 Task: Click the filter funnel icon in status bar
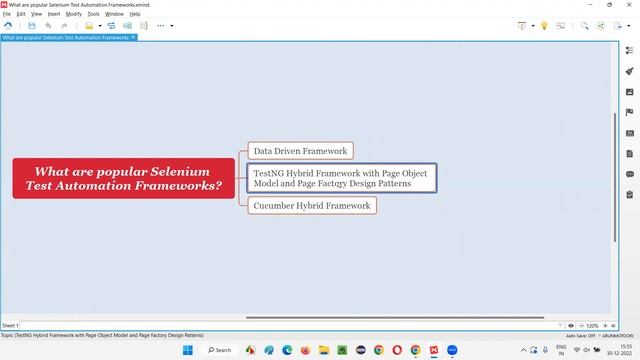tap(560, 326)
